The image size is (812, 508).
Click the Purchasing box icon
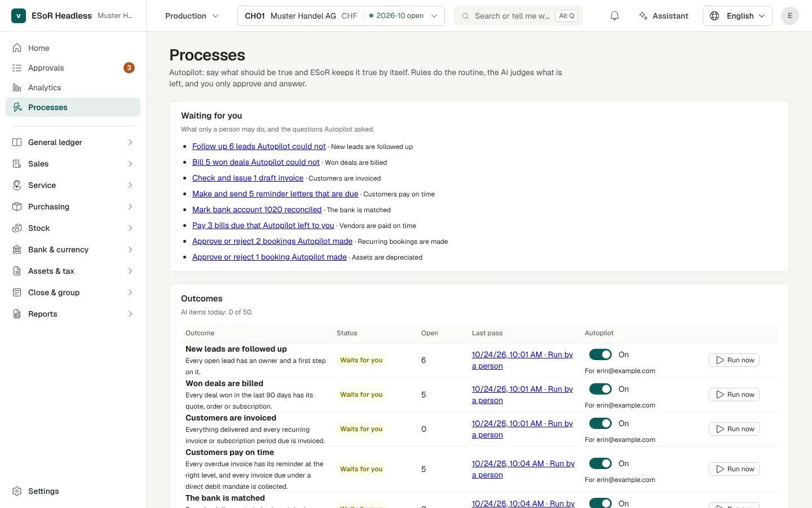coord(17,207)
